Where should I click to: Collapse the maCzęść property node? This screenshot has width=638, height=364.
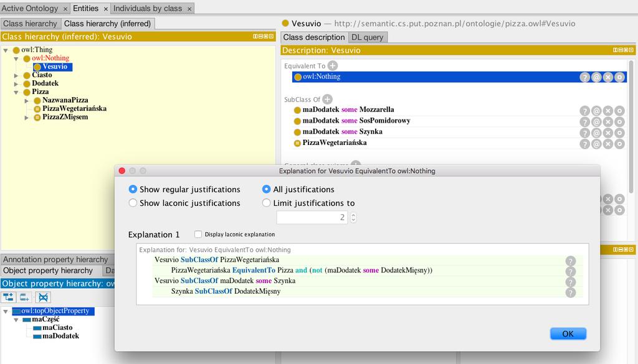point(16,320)
